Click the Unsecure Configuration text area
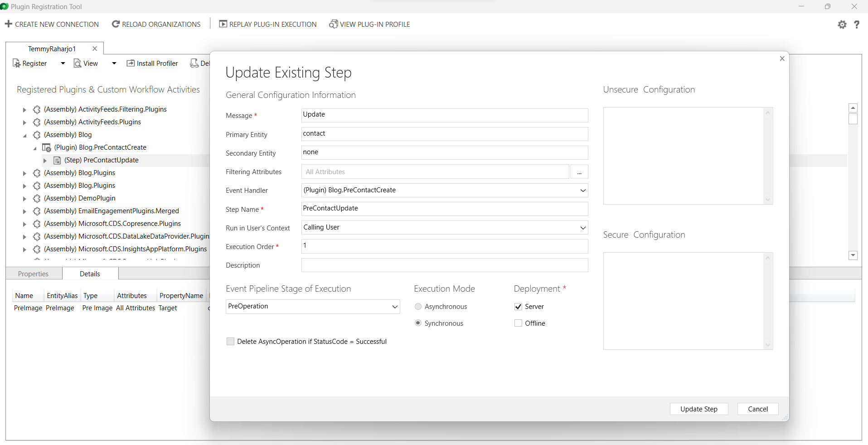 (688, 156)
